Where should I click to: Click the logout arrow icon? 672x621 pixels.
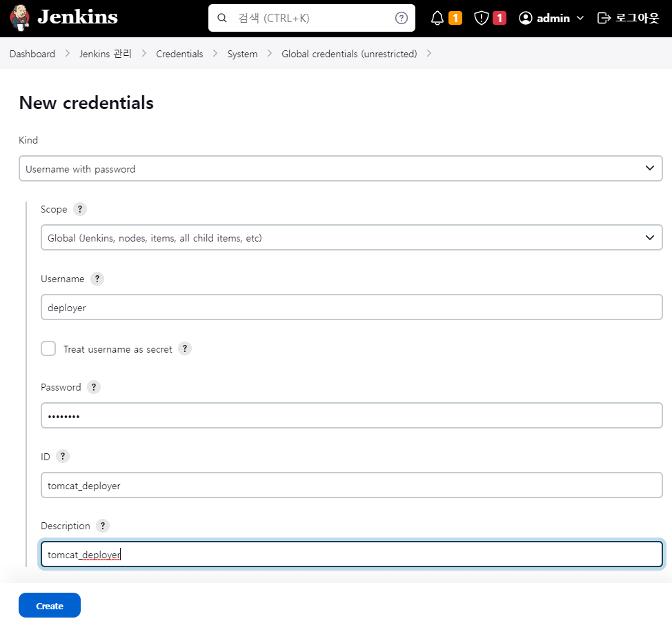click(x=604, y=18)
